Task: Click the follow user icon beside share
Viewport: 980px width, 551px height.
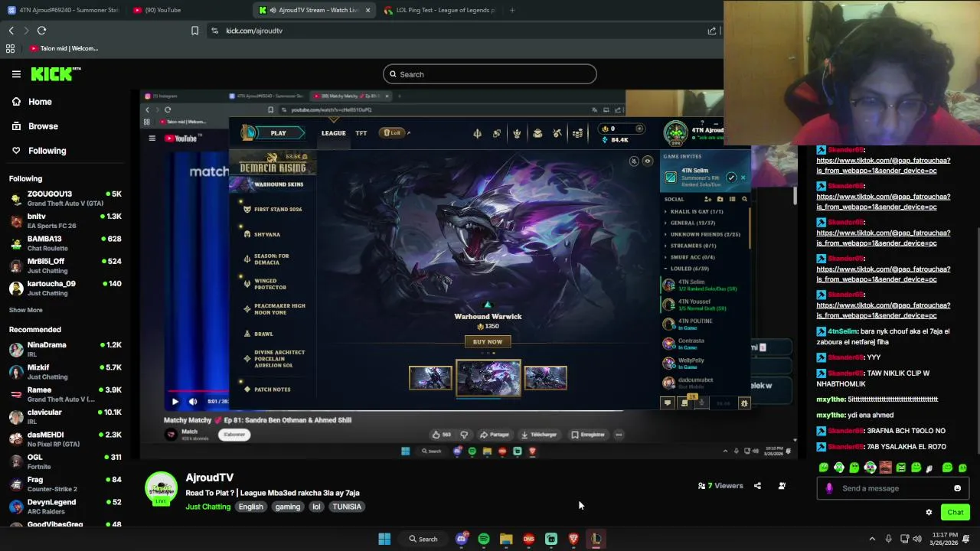Action: tap(782, 486)
